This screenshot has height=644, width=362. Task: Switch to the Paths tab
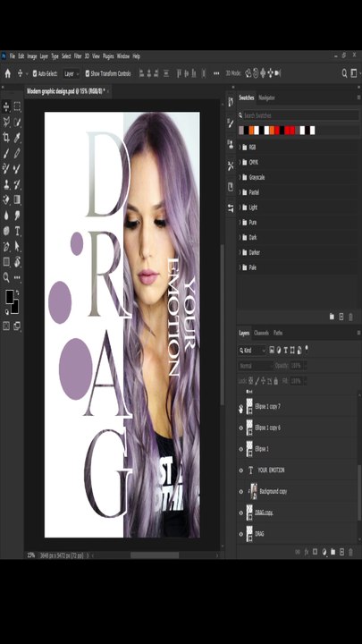tap(278, 333)
